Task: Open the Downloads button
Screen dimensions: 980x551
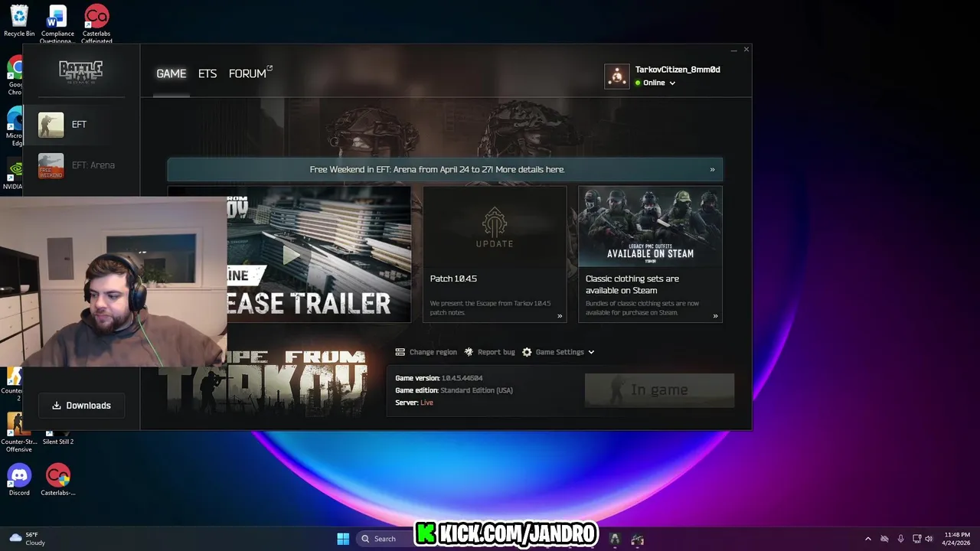Action: (81, 406)
